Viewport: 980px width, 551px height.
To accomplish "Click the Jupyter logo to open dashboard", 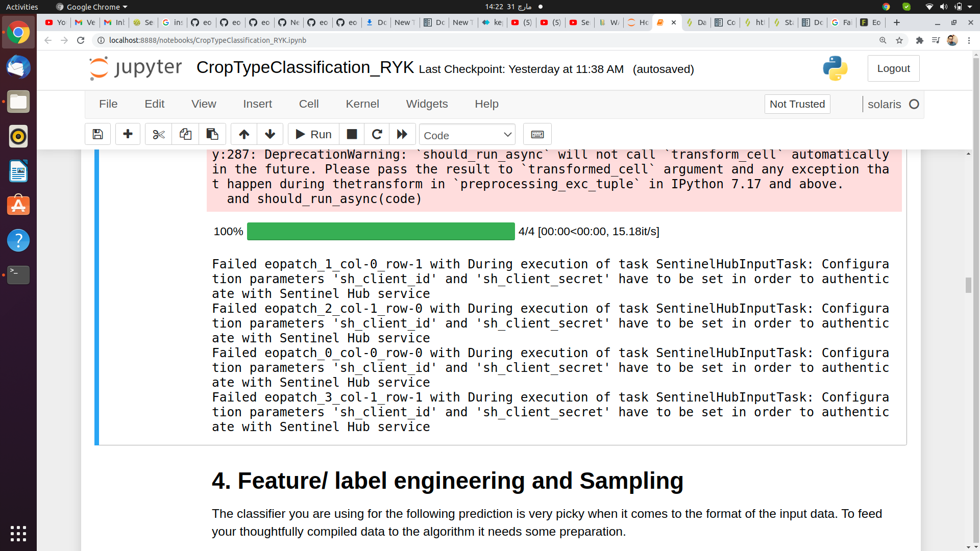I will pyautogui.click(x=134, y=67).
